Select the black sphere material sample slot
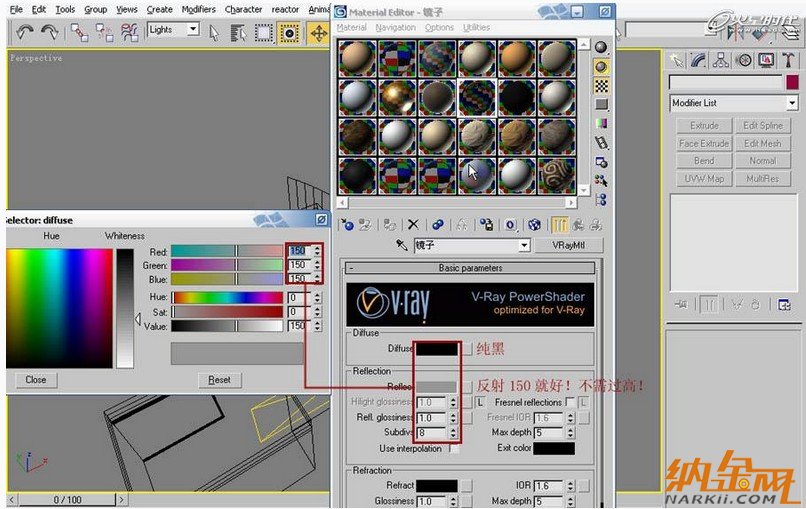 [x=517, y=98]
